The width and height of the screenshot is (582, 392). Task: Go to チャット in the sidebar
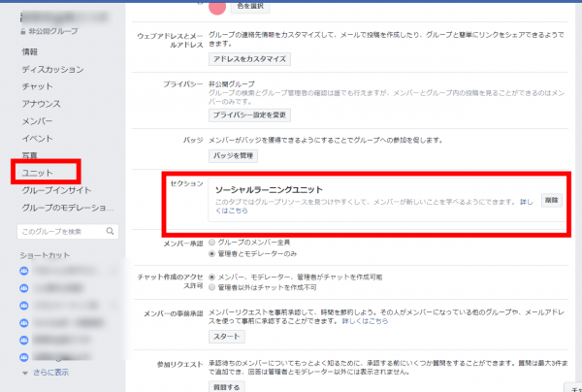(x=37, y=86)
